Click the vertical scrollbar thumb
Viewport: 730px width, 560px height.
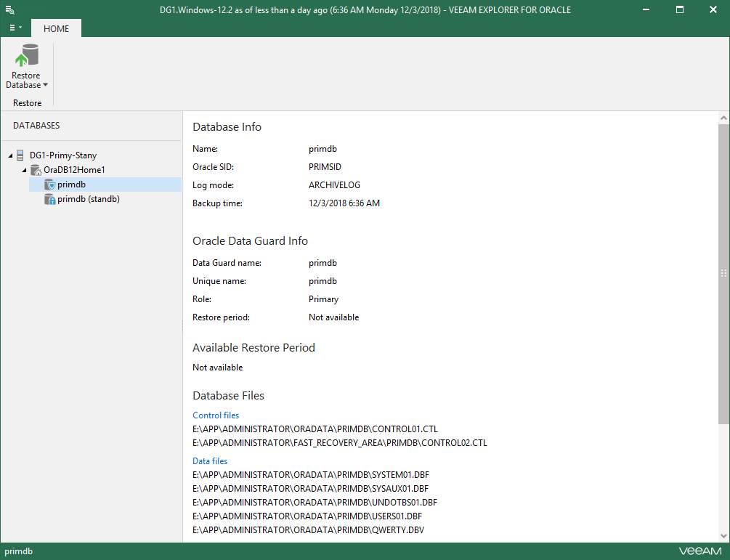coord(723,274)
